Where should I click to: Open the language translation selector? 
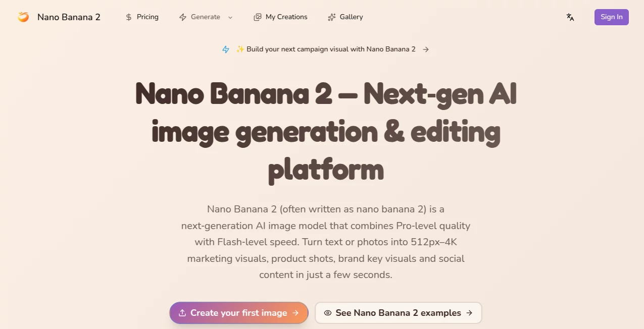(570, 17)
